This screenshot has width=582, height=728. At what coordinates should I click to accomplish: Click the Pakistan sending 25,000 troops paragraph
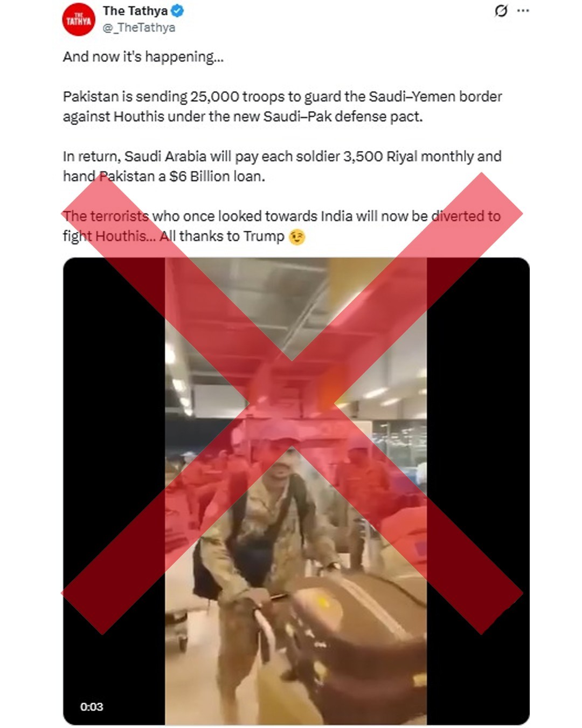click(282, 106)
